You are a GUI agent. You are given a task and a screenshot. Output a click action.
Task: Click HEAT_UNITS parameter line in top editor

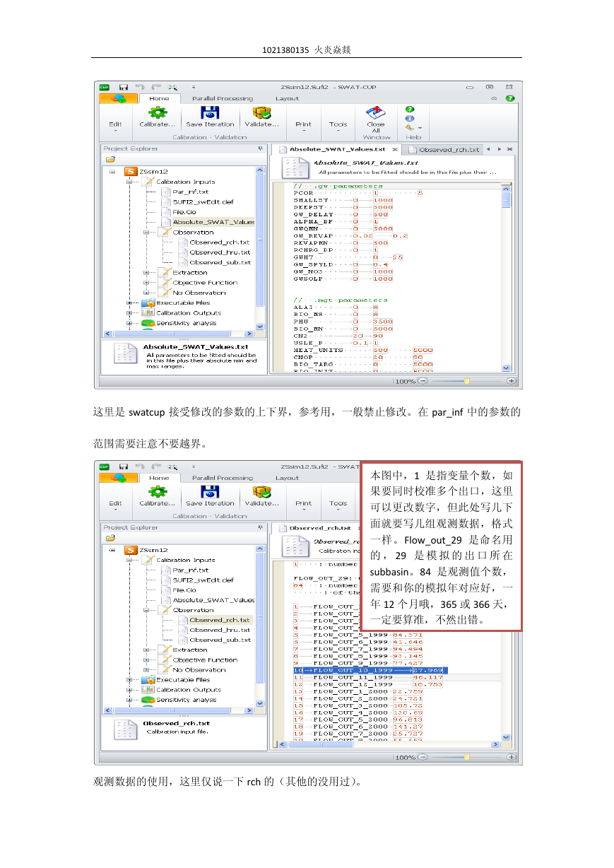coord(363,350)
